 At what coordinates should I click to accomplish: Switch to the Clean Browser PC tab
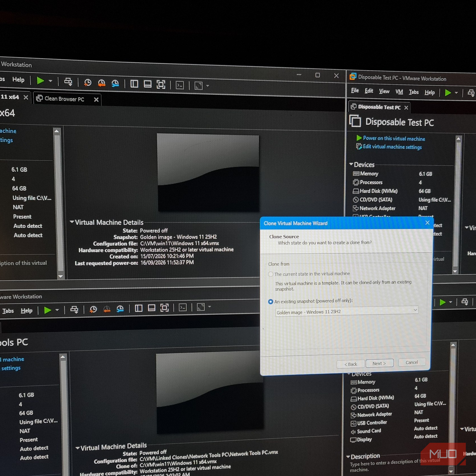pyautogui.click(x=64, y=99)
